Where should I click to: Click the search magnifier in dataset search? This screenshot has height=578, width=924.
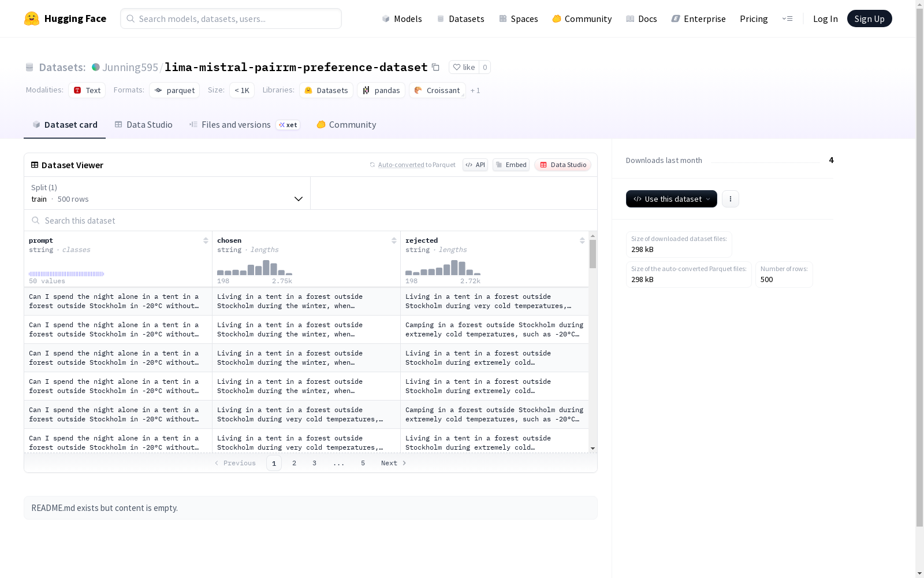click(36, 220)
